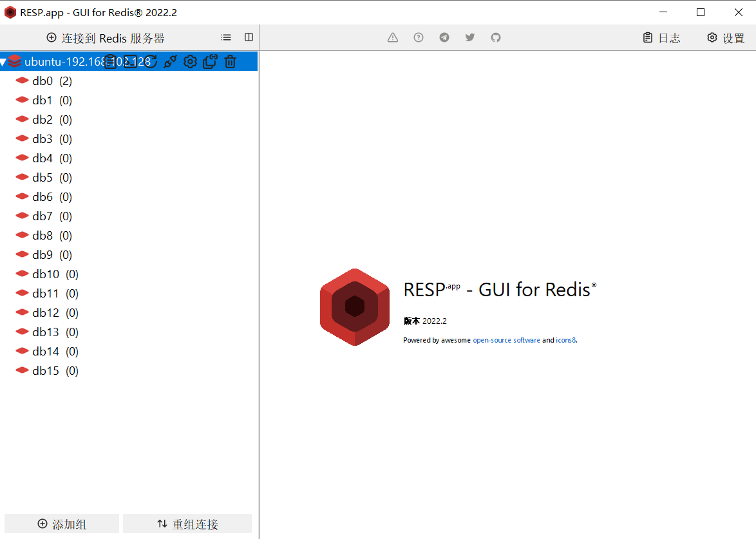The height and width of the screenshot is (539, 756).
Task: Duplicate the ubuntu connection
Action: tap(210, 62)
